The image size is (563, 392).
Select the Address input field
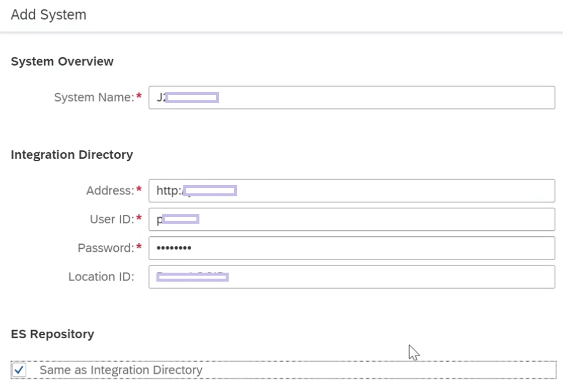pos(352,190)
